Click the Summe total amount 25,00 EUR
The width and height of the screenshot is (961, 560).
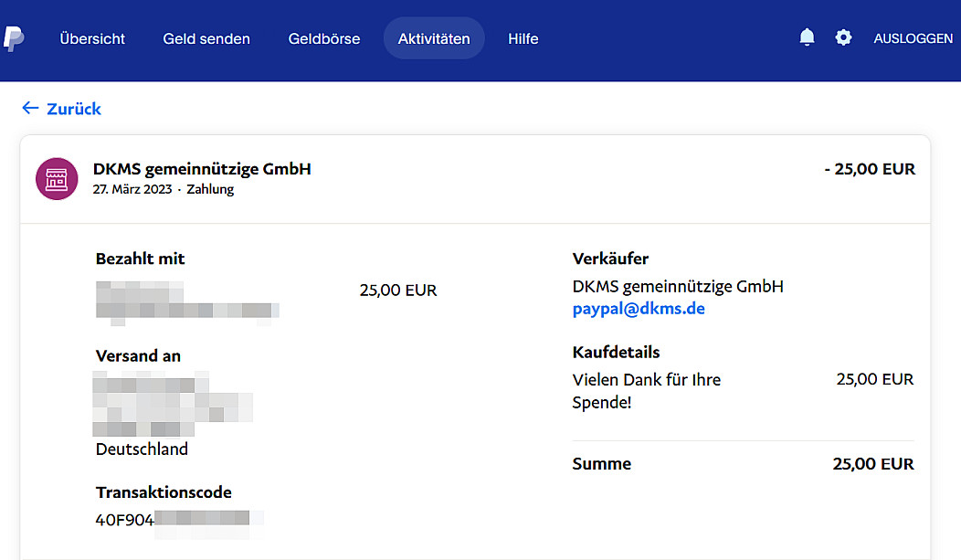click(872, 464)
